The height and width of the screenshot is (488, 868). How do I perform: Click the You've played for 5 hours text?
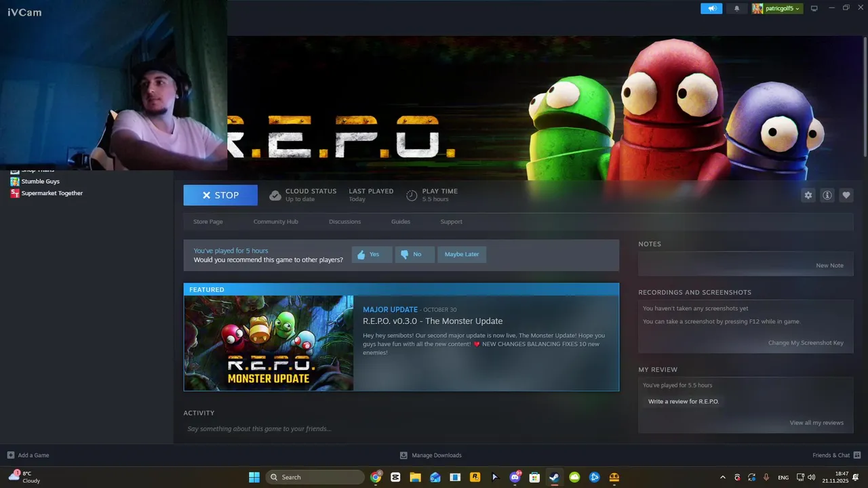click(231, 251)
